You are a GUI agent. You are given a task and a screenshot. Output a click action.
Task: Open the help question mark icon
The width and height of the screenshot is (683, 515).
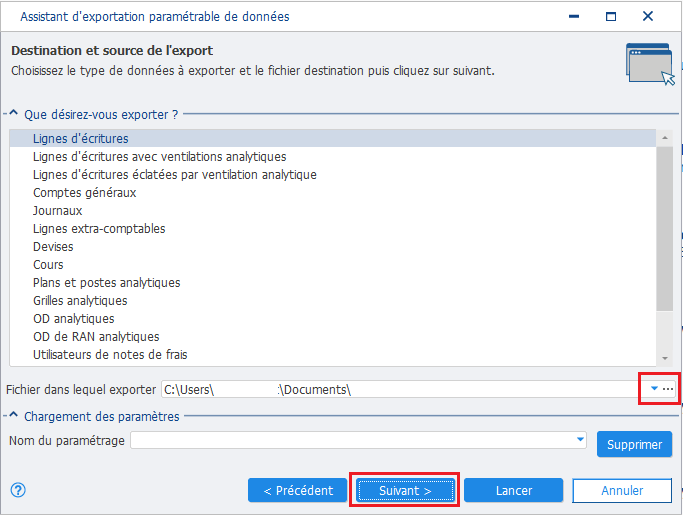[18, 490]
